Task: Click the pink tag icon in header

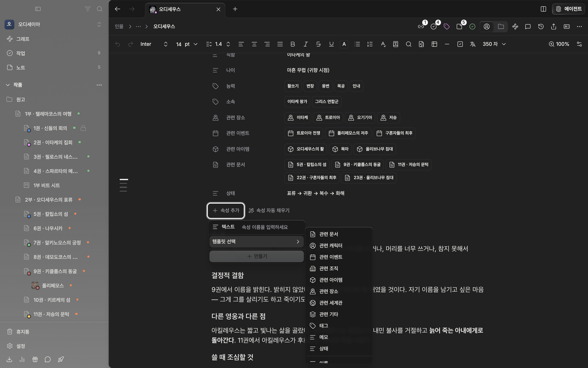Action: 447,27
